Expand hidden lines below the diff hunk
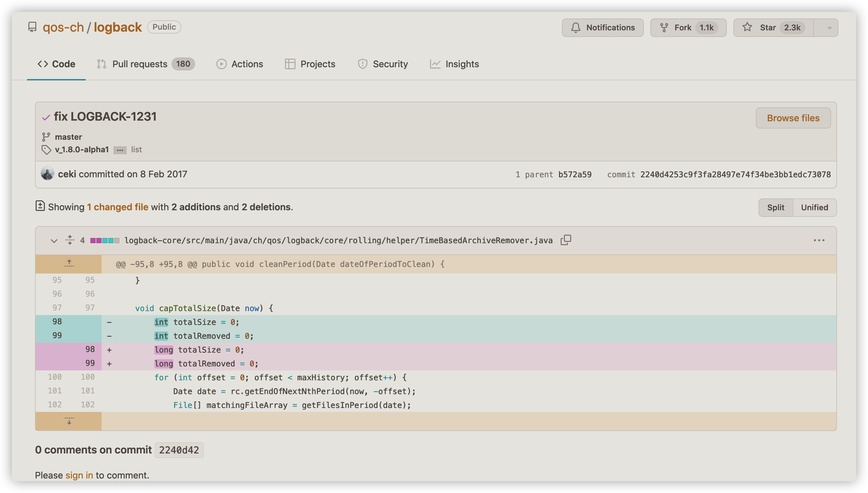The image size is (868, 493). point(69,421)
